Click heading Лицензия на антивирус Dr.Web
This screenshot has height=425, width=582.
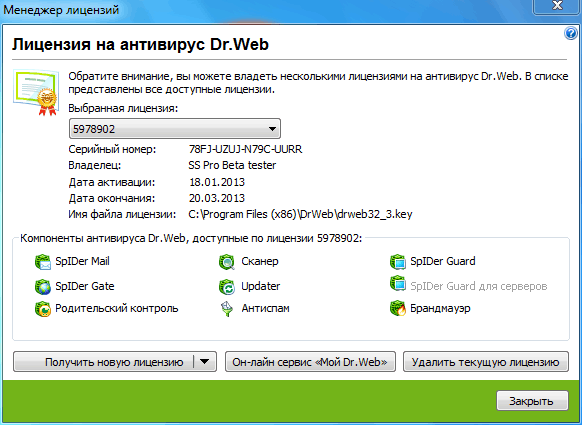(x=140, y=44)
